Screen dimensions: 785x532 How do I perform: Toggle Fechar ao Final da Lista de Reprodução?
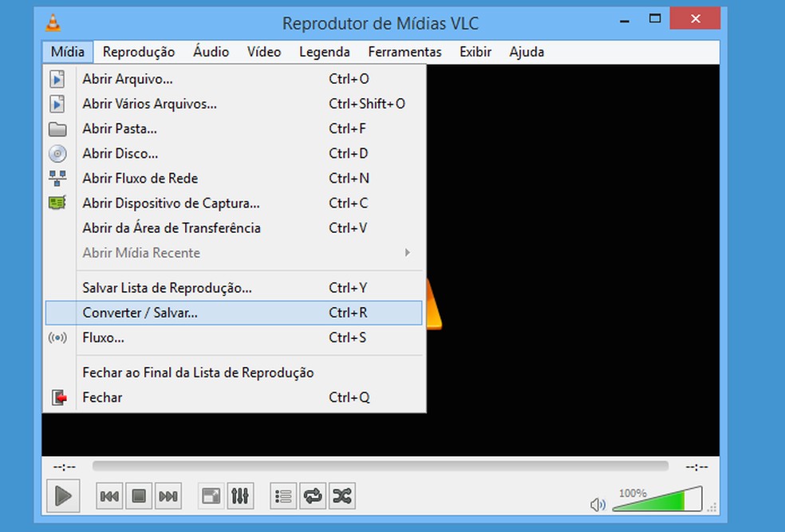pyautogui.click(x=234, y=372)
